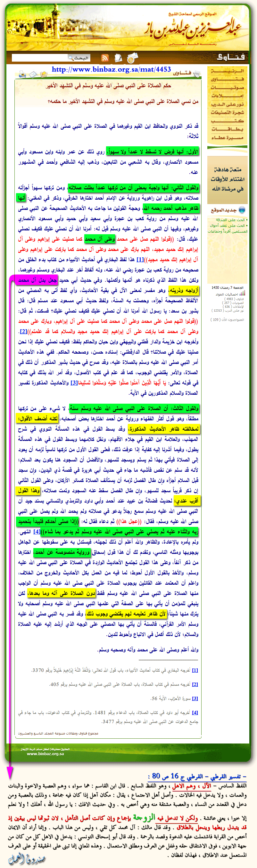Image resolution: width=257 pixels, height=868 pixels.
Task: Click the blue globe icon beside جديد الموقع
Action: pos(242,210)
